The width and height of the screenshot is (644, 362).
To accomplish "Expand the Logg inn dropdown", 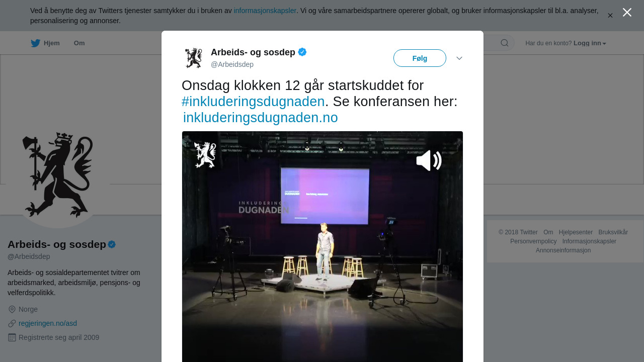I will pyautogui.click(x=590, y=43).
